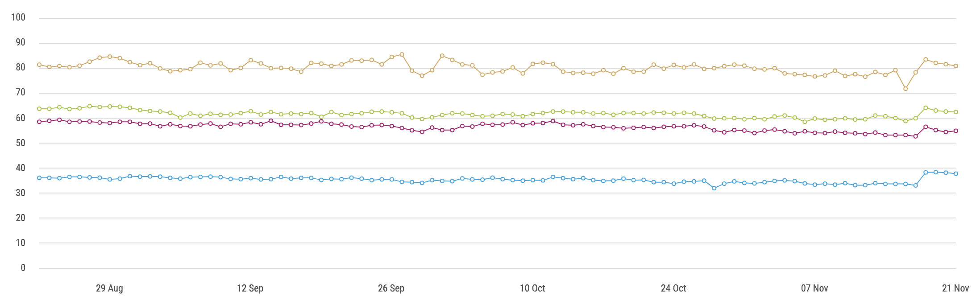
Task: Select the 50 value on the y-axis
Action: pos(21,143)
